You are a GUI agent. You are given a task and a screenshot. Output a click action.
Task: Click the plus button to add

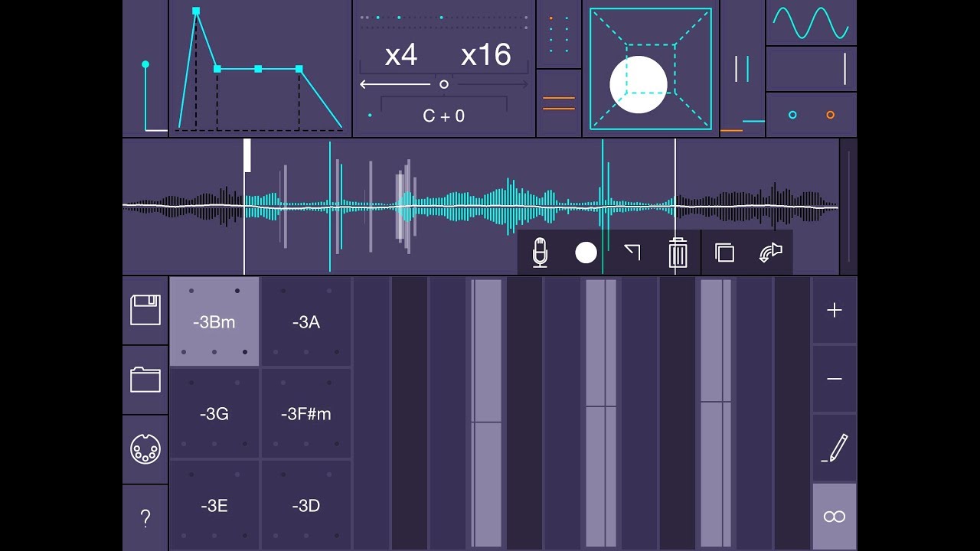835,310
